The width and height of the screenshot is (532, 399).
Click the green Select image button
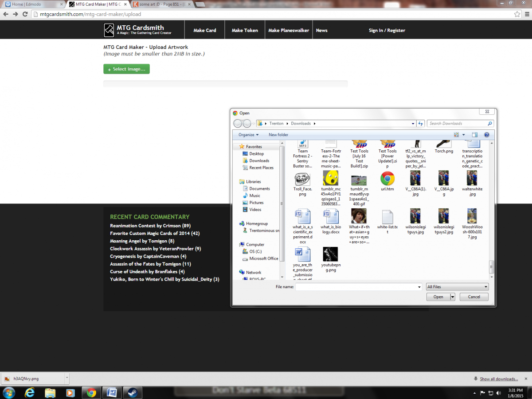(126, 69)
